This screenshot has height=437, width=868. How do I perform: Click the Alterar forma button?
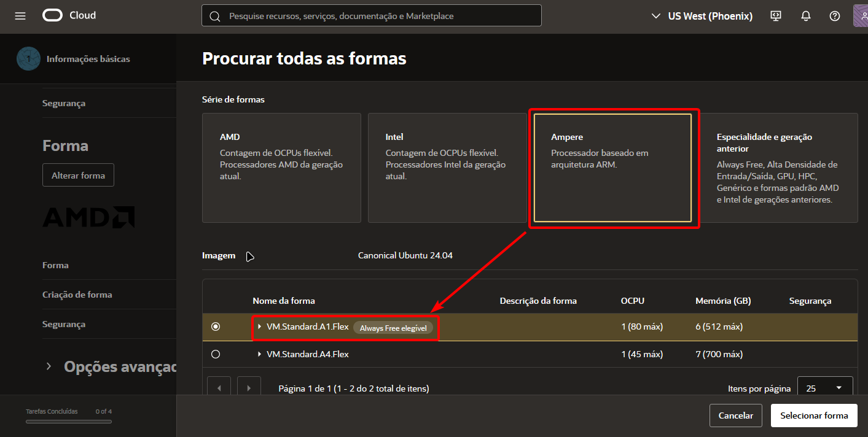tap(78, 176)
